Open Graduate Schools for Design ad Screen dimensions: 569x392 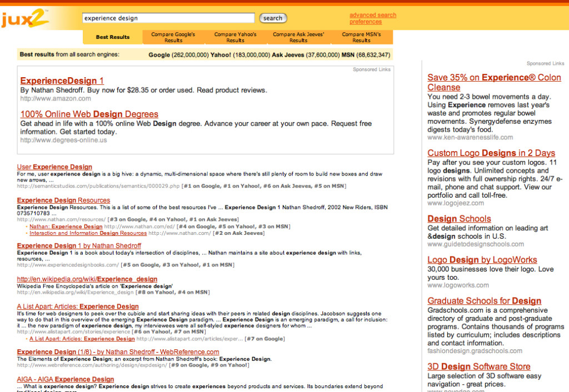tap(484, 300)
